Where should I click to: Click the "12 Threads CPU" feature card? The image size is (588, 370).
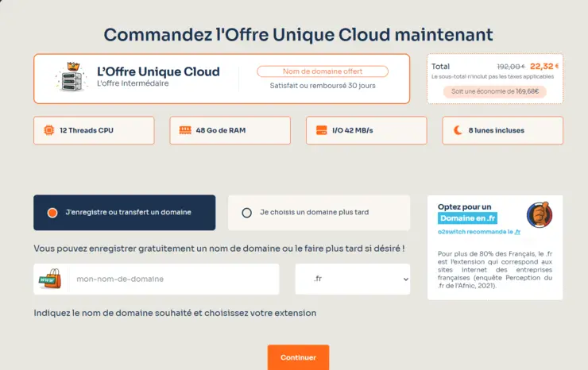coord(94,130)
